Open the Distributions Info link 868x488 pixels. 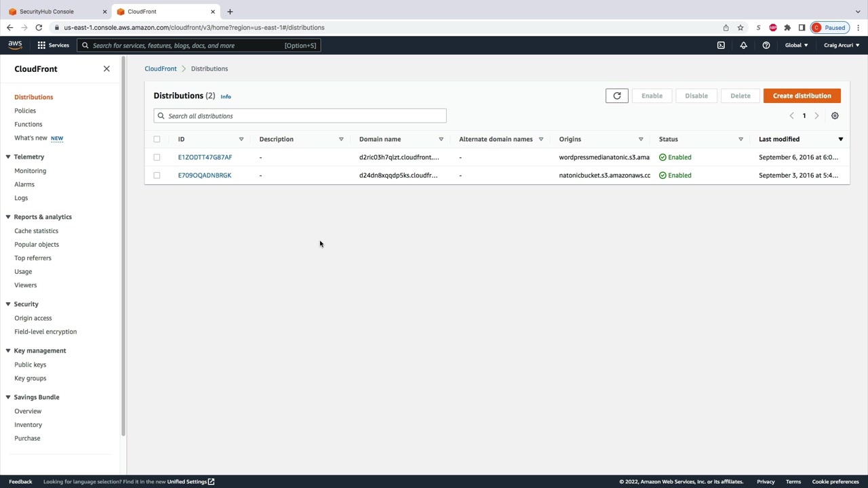pyautogui.click(x=226, y=97)
